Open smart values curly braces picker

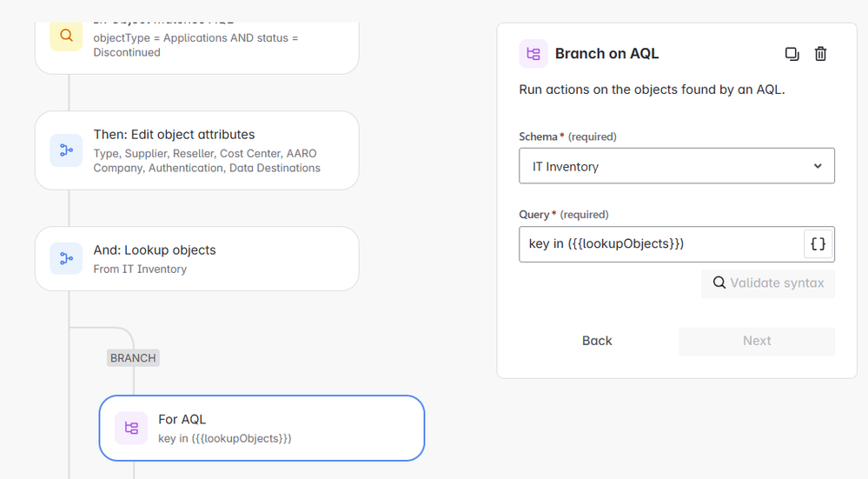pos(818,244)
